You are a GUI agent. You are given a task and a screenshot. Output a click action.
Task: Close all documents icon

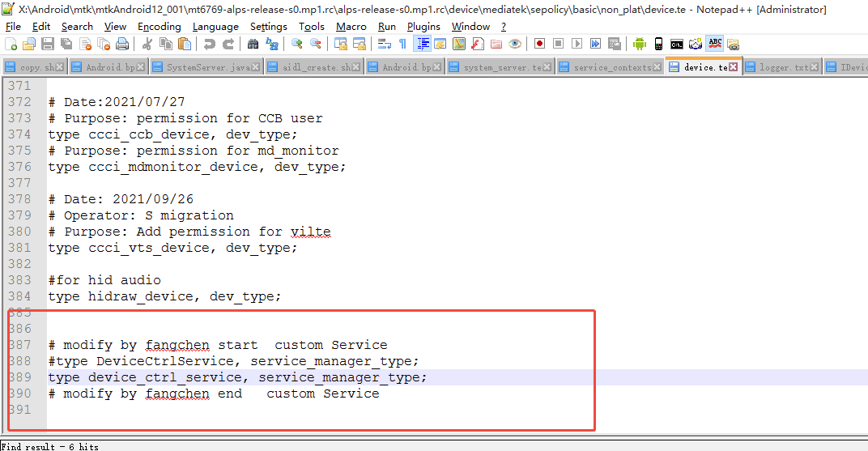(x=104, y=45)
